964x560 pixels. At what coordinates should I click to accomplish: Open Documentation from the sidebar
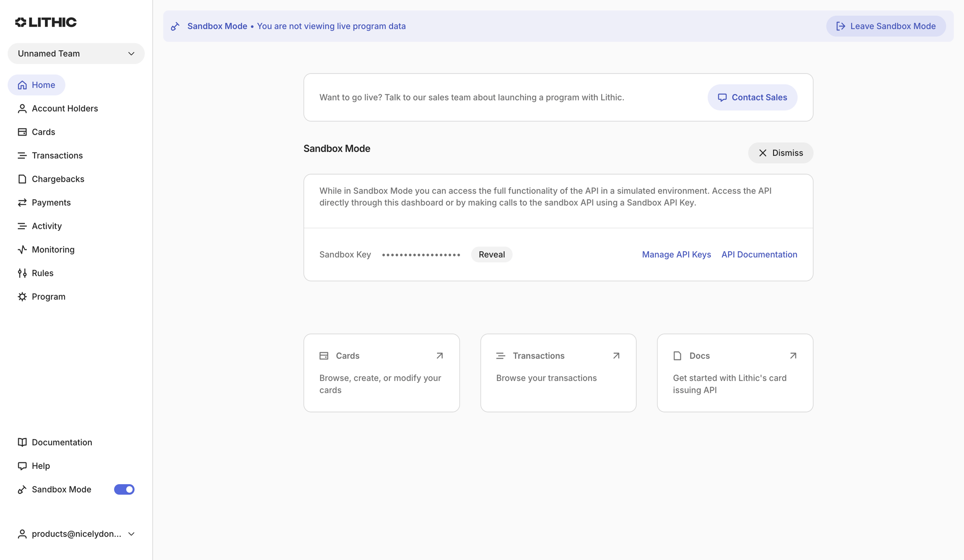tap(55, 442)
